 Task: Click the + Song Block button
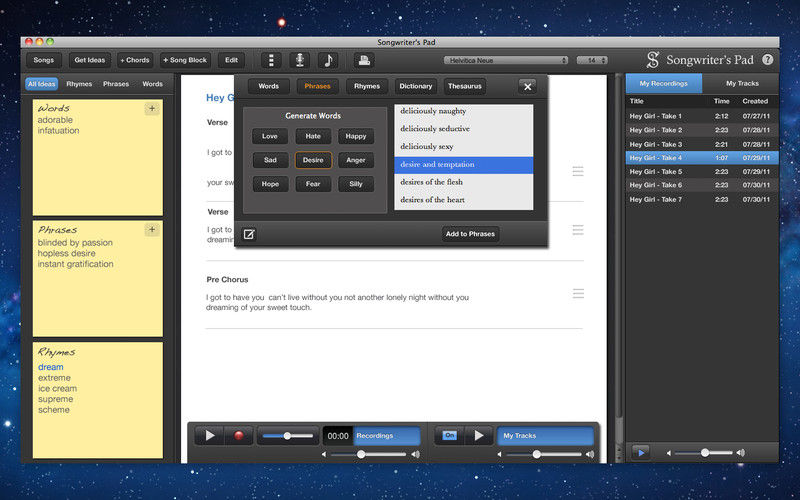click(x=185, y=60)
